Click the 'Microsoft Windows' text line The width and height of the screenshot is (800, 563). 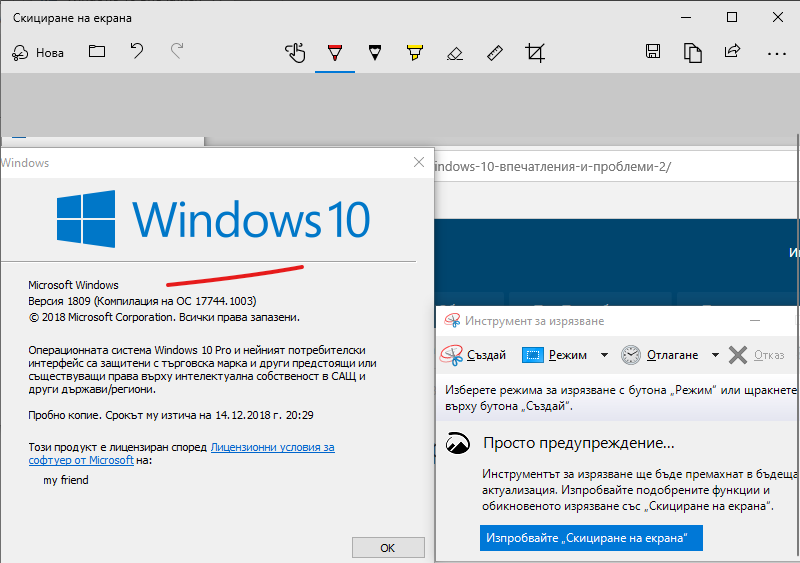tap(73, 285)
